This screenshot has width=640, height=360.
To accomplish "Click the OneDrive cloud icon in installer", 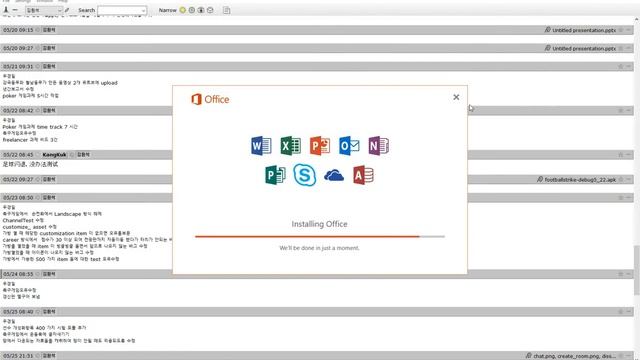I will (x=334, y=176).
